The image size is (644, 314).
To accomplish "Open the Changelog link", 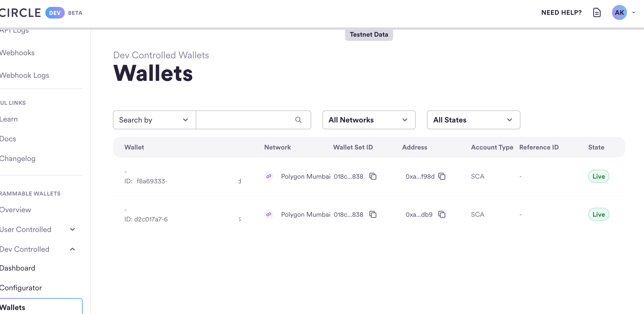I will (x=17, y=158).
